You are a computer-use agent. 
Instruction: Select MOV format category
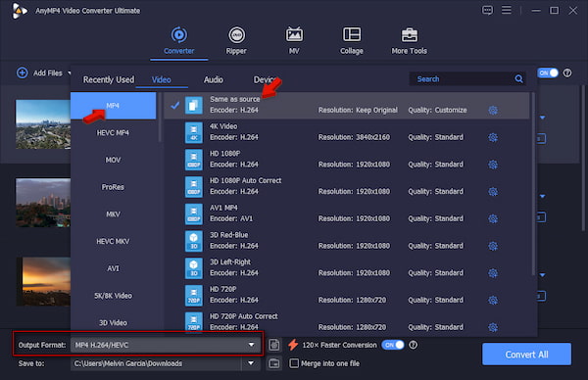pyautogui.click(x=113, y=160)
